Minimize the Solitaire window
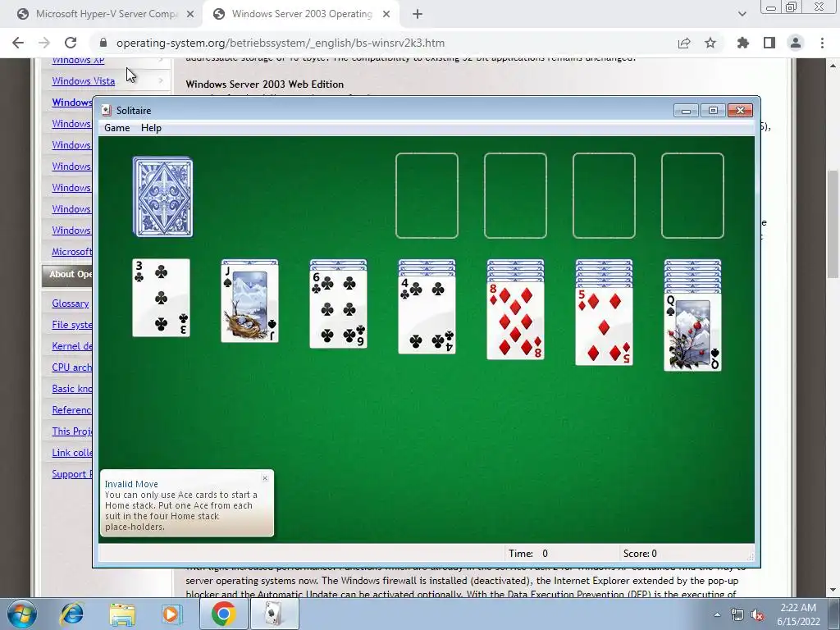Screen dimensions: 840x630 click(686, 111)
